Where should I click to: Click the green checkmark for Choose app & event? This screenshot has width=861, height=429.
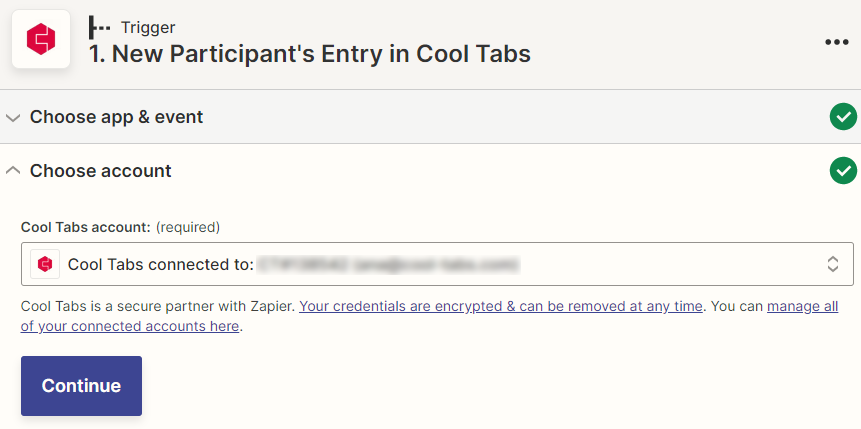[843, 116]
